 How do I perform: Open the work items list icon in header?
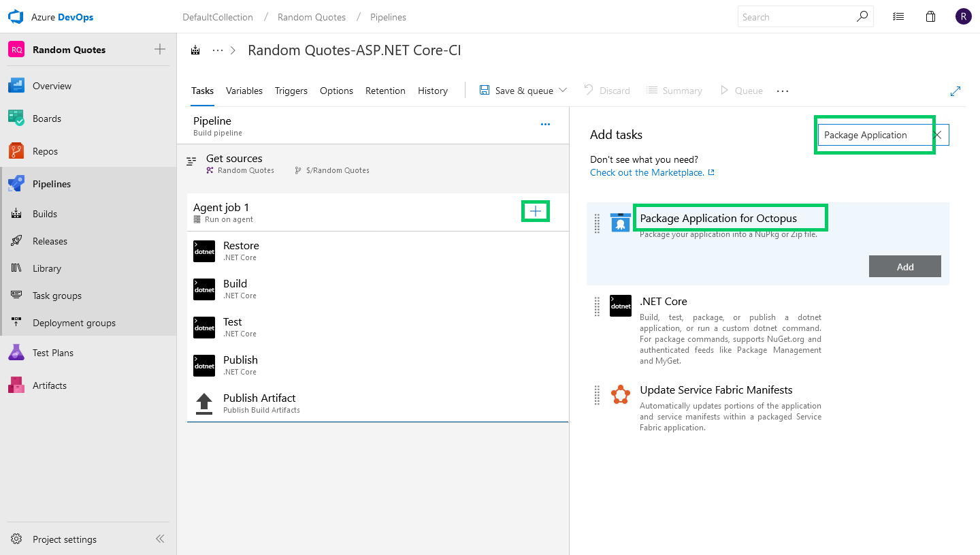(x=898, y=16)
